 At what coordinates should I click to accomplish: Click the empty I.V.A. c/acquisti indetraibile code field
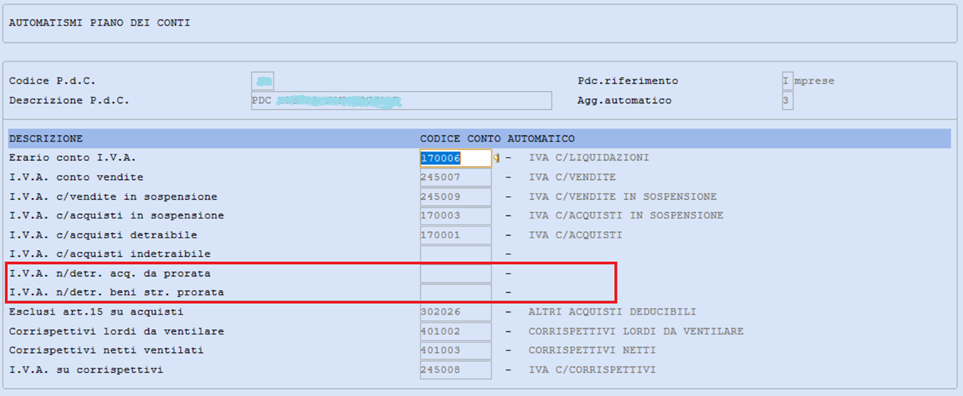456,254
